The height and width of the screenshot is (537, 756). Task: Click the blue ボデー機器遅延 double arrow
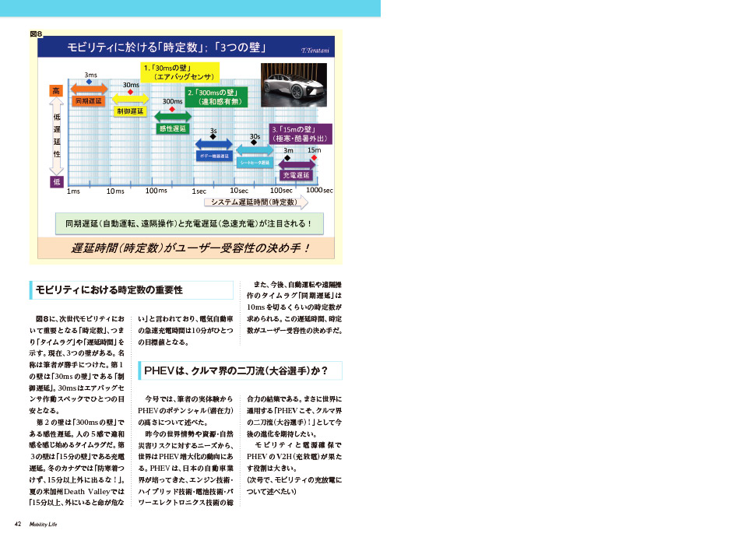pos(213,144)
